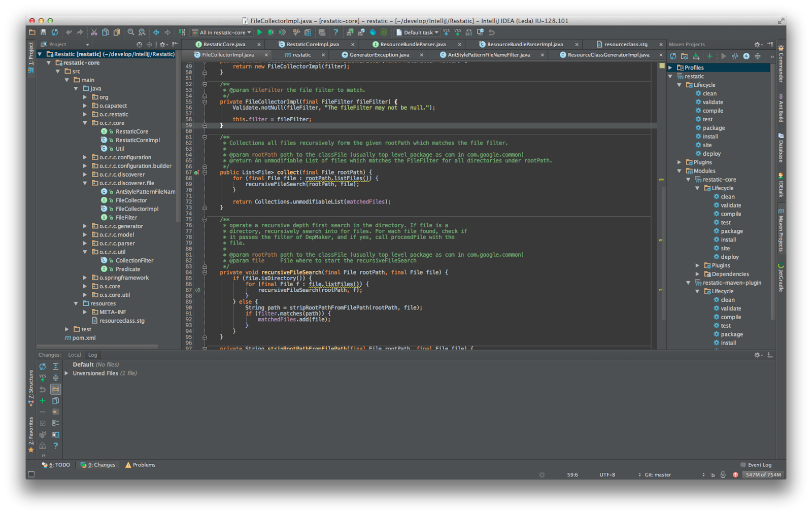The height and width of the screenshot is (515, 812).
Task: Collapse the o.c.r.core package folder
Action: (x=85, y=123)
